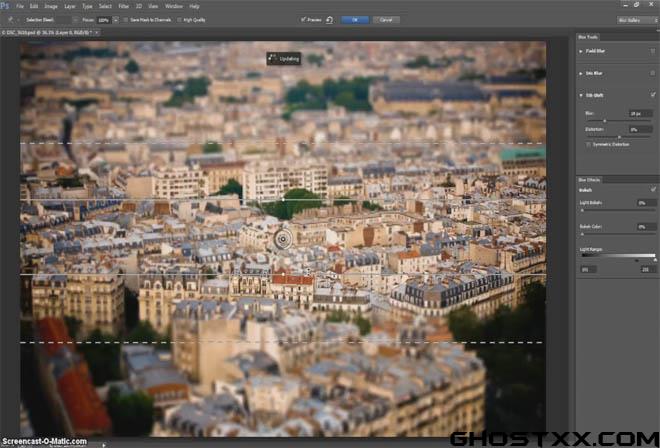Open the Image menu
The width and height of the screenshot is (660, 448).
[x=51, y=6]
